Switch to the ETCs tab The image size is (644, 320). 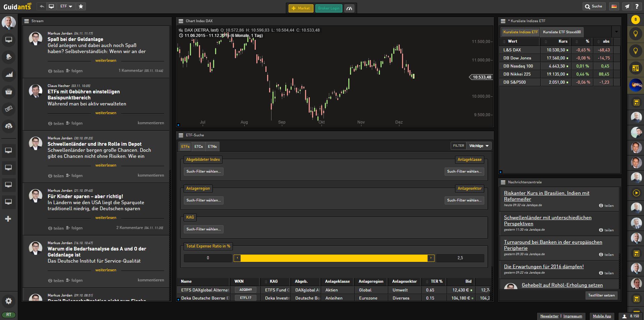pyautogui.click(x=199, y=146)
